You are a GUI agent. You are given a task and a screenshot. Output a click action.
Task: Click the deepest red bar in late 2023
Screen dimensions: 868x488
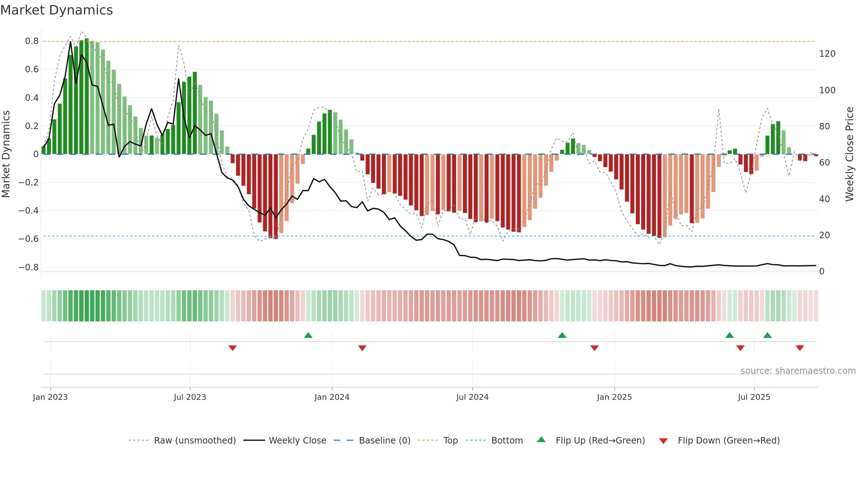[276, 197]
